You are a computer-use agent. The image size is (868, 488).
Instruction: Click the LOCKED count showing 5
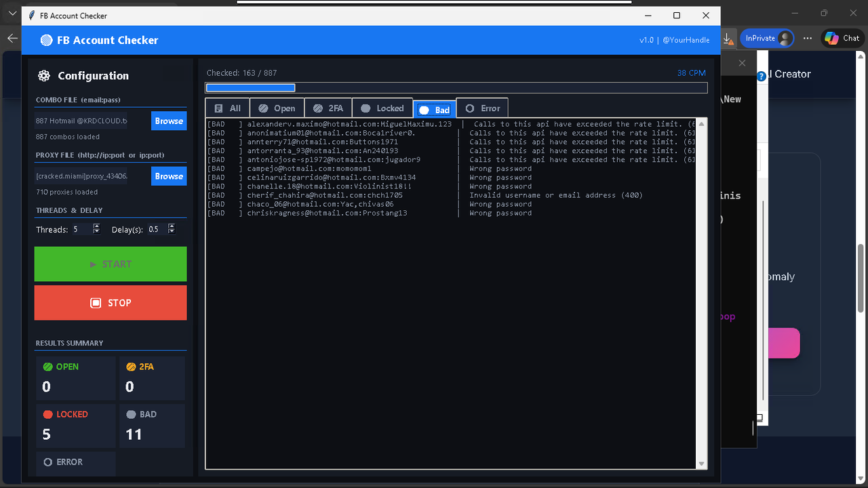point(46,434)
